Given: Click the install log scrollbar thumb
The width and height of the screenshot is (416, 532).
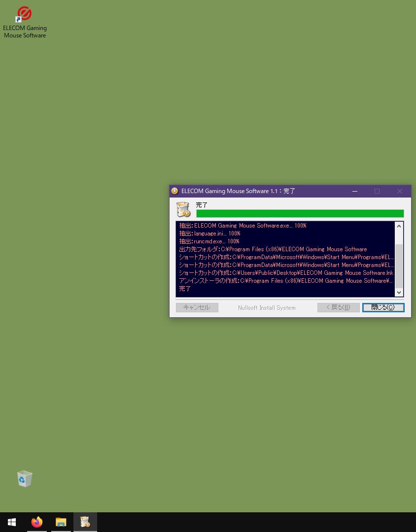Looking at the screenshot, I should 399,266.
